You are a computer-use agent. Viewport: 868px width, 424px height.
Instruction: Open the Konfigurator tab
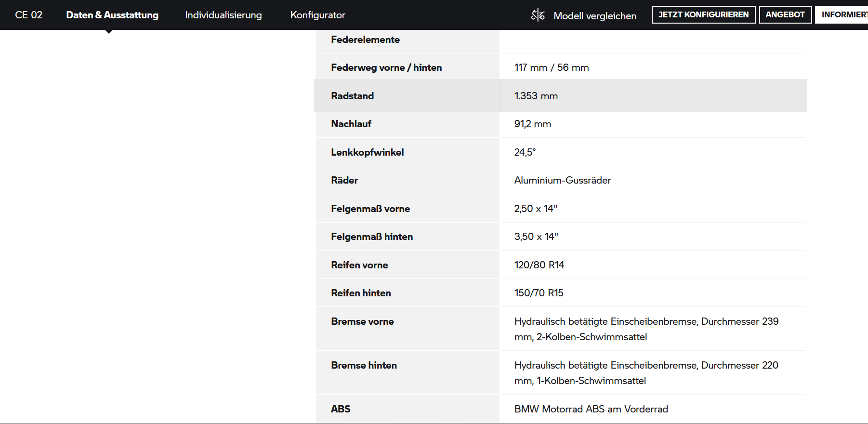tap(317, 15)
